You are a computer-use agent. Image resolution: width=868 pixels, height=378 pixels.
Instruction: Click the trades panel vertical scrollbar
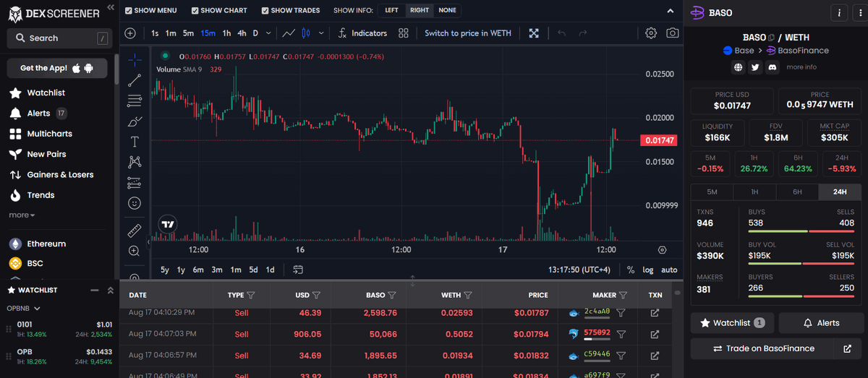coord(678,293)
